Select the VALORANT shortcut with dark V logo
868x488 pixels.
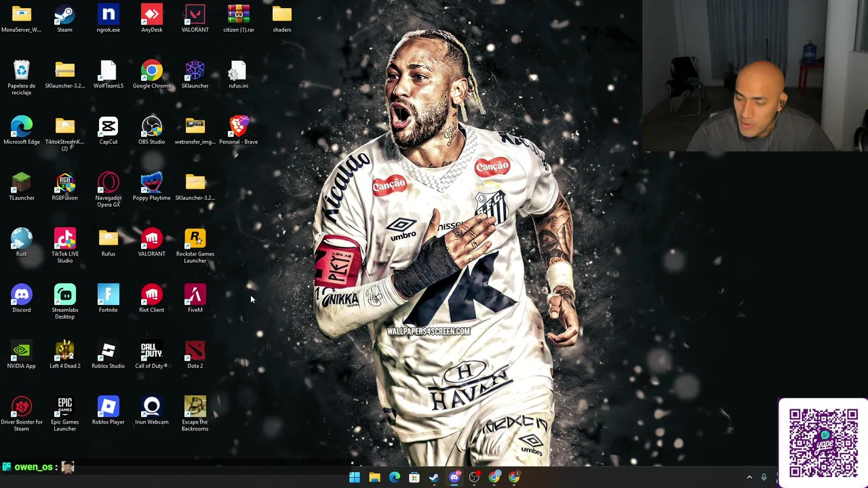pyautogui.click(x=195, y=18)
